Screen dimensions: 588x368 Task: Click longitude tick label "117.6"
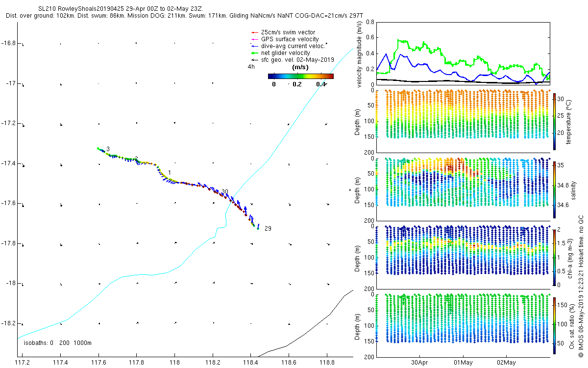tap(98, 363)
